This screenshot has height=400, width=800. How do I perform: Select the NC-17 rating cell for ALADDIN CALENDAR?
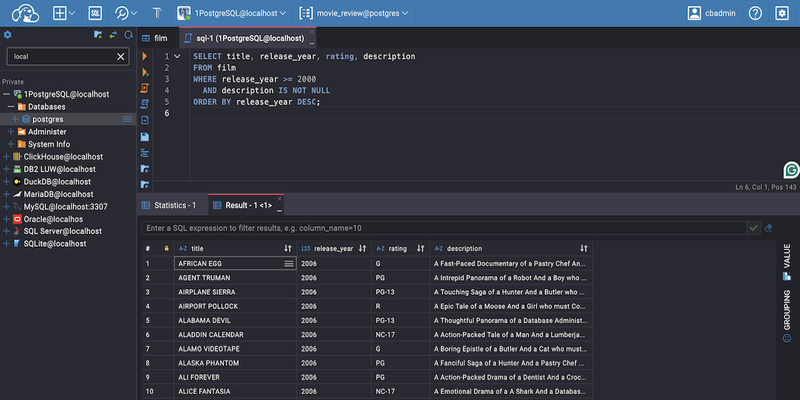[401, 335]
